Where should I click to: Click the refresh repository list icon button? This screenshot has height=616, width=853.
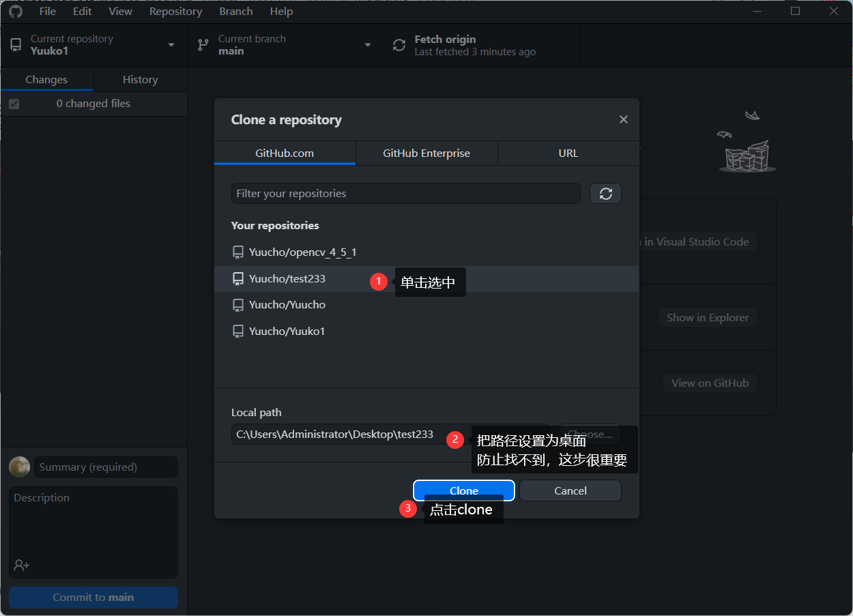click(605, 193)
